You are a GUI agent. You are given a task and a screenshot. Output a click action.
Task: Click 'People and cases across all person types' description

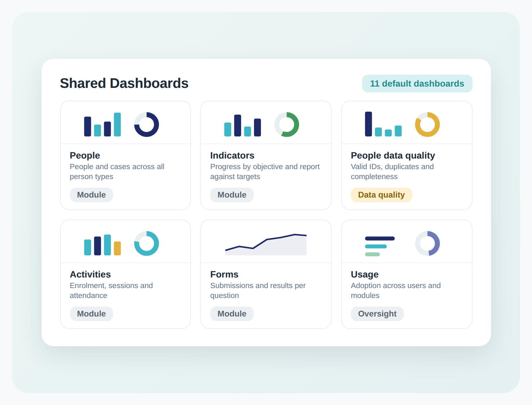tap(117, 171)
